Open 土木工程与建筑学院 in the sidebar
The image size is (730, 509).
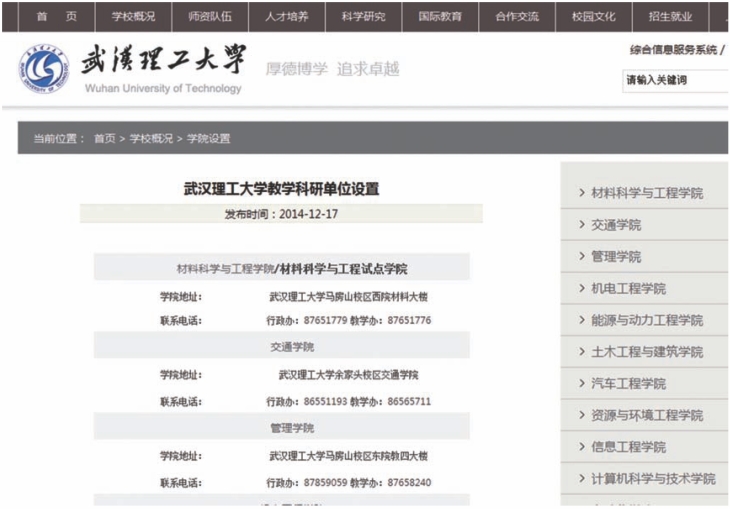pyautogui.click(x=647, y=352)
